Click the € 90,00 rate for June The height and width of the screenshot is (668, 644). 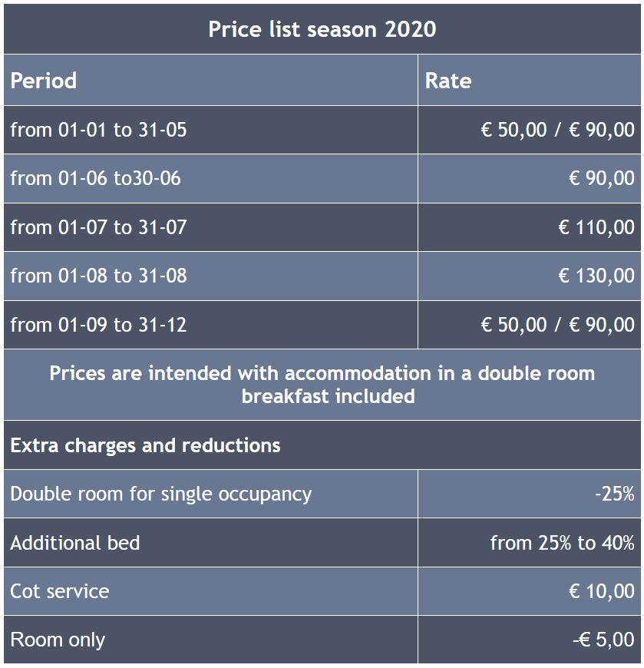tap(601, 178)
